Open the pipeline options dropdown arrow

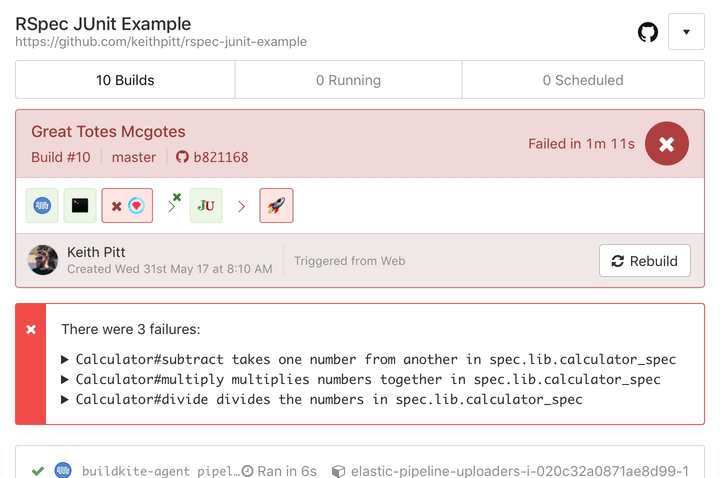(x=686, y=32)
